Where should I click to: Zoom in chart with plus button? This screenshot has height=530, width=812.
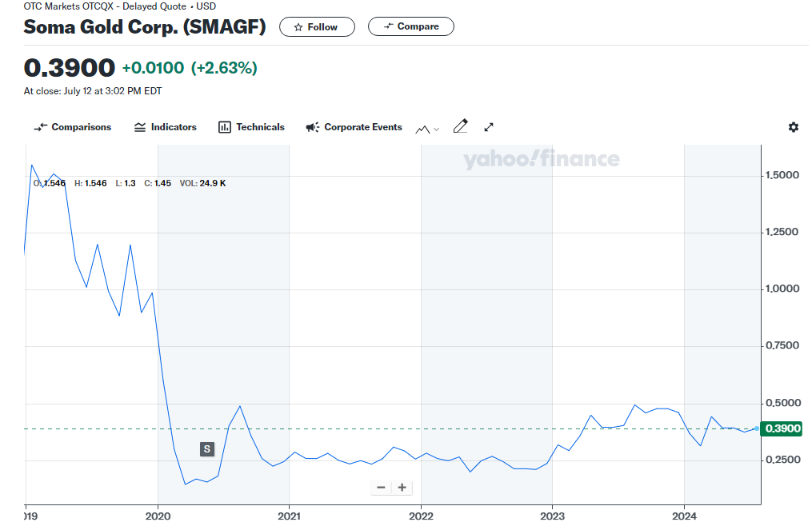402,488
